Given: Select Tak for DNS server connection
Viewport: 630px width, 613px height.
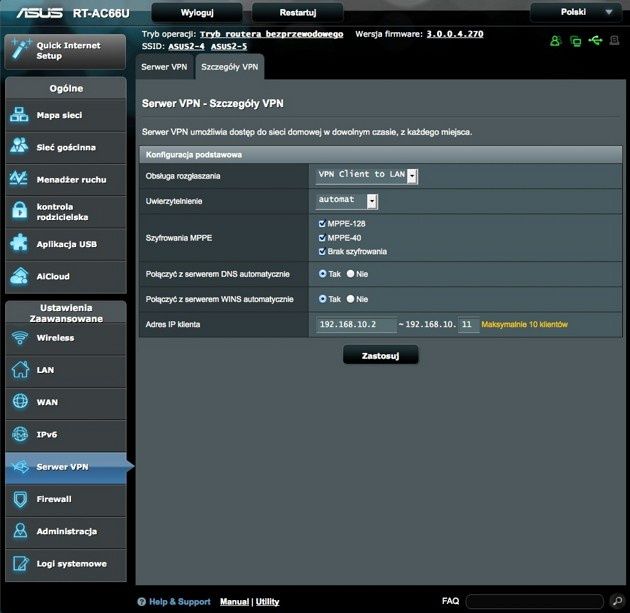Looking at the screenshot, I should pyautogui.click(x=322, y=274).
